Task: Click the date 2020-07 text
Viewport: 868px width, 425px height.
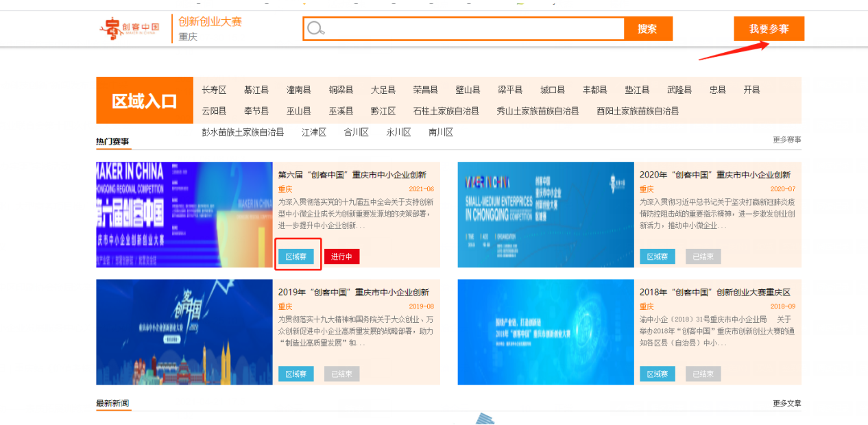Action: 783,189
